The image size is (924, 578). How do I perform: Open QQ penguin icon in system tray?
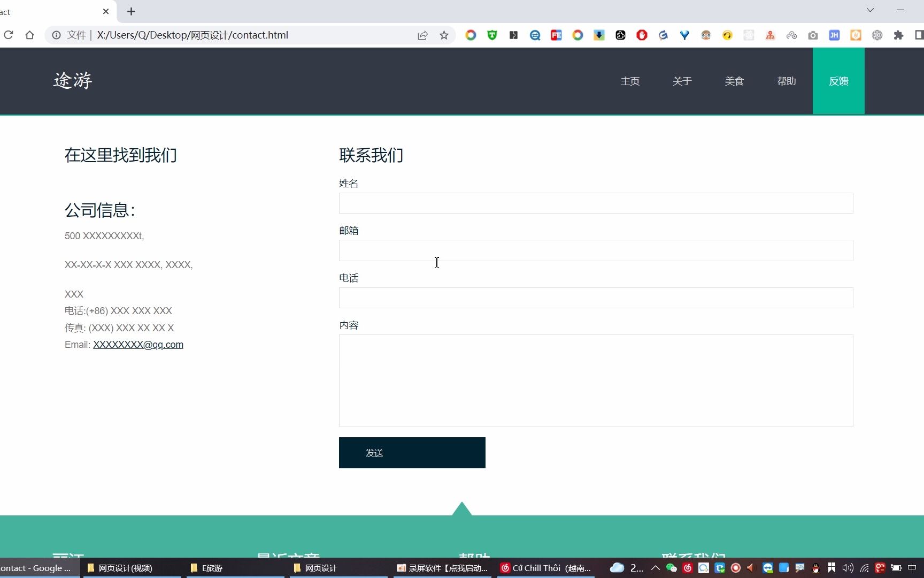[815, 568]
